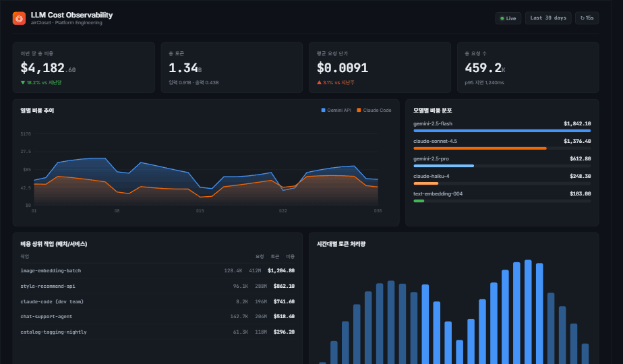
Task: Click the $0.0091 average request cost value
Action: click(343, 68)
